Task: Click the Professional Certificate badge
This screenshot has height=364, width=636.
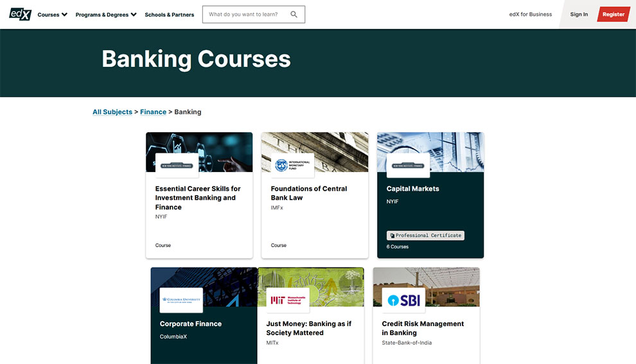Action: [x=425, y=235]
